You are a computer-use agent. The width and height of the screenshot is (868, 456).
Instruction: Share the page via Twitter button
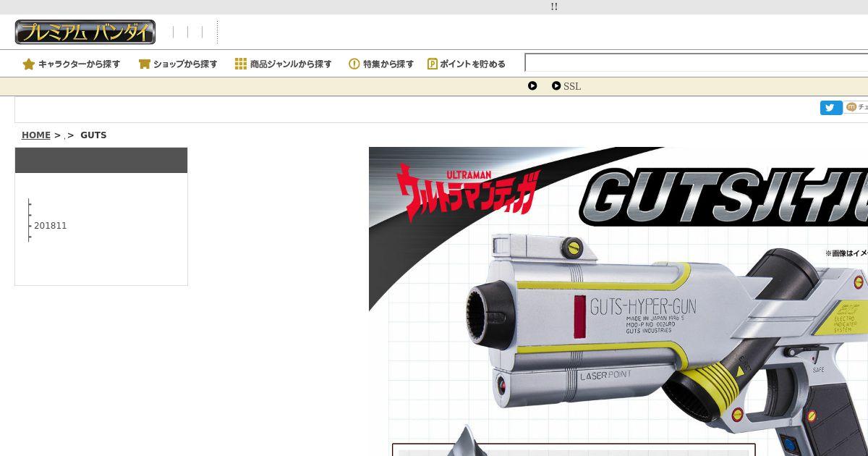click(x=831, y=108)
